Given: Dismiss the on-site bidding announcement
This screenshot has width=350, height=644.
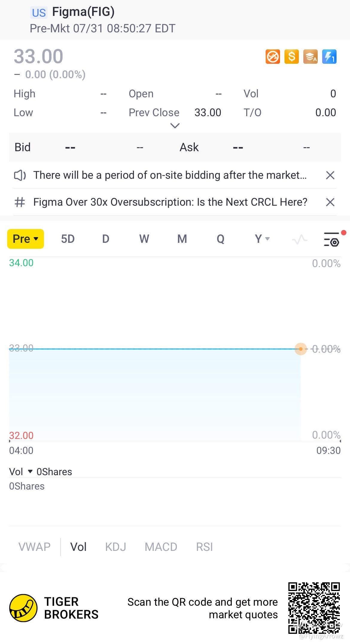Looking at the screenshot, I should [x=330, y=175].
